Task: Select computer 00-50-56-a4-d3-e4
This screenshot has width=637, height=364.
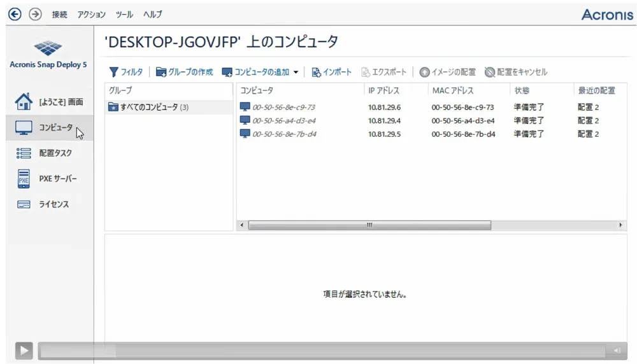Action: (284, 121)
